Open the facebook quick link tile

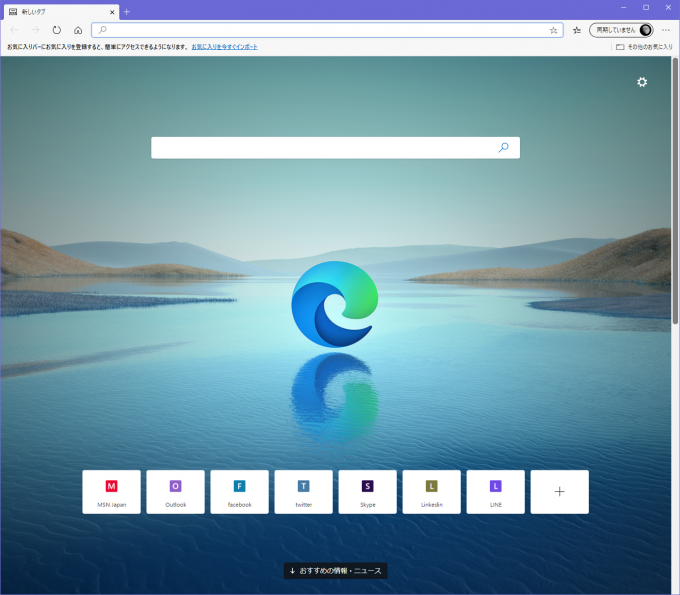239,492
